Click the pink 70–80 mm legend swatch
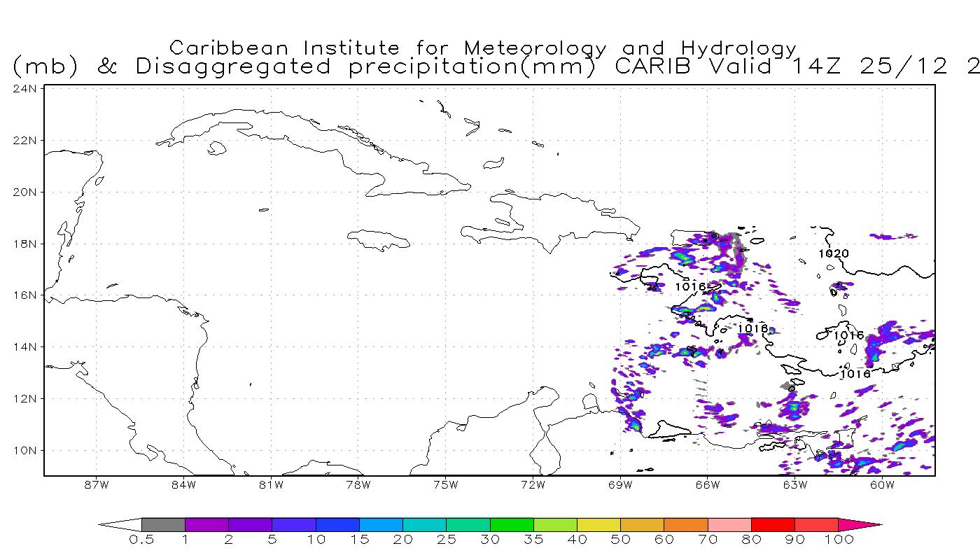This screenshot has width=980, height=560. [729, 524]
